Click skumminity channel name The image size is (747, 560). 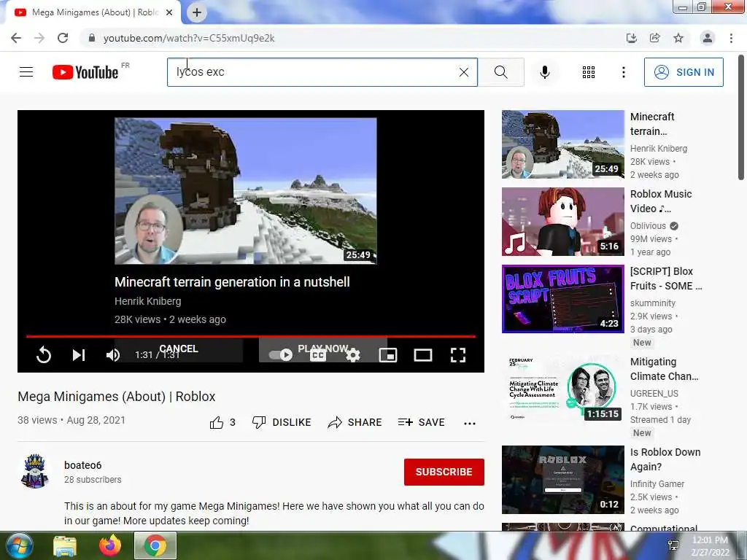653,303
